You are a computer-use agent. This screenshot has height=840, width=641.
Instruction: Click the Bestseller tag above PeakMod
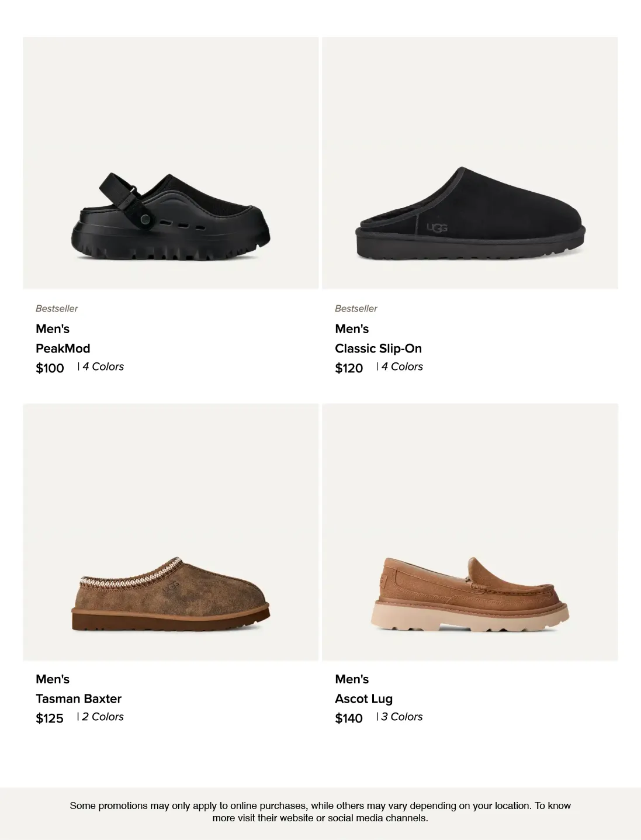tap(57, 309)
